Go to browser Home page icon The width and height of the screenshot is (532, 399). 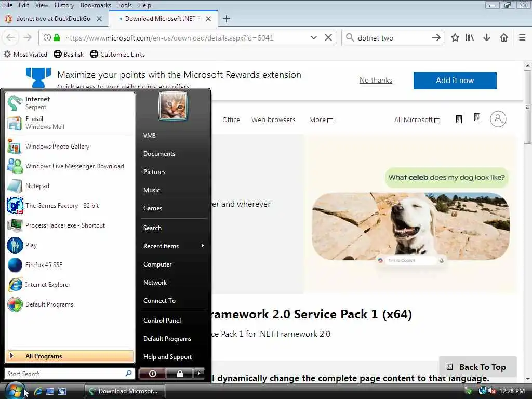[x=504, y=37]
